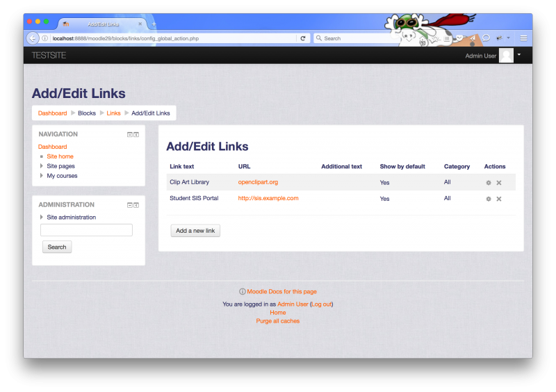Expand the My courses tree node
556x392 pixels.
tap(42, 176)
